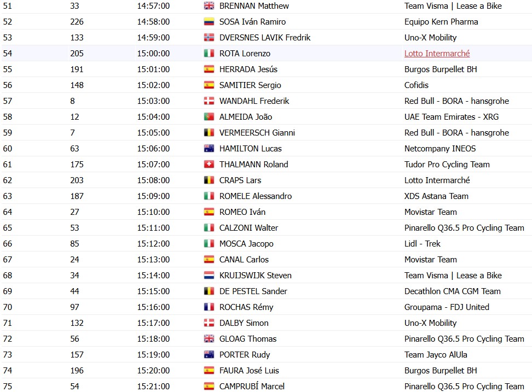Click start time 15:10:00

[x=153, y=212]
